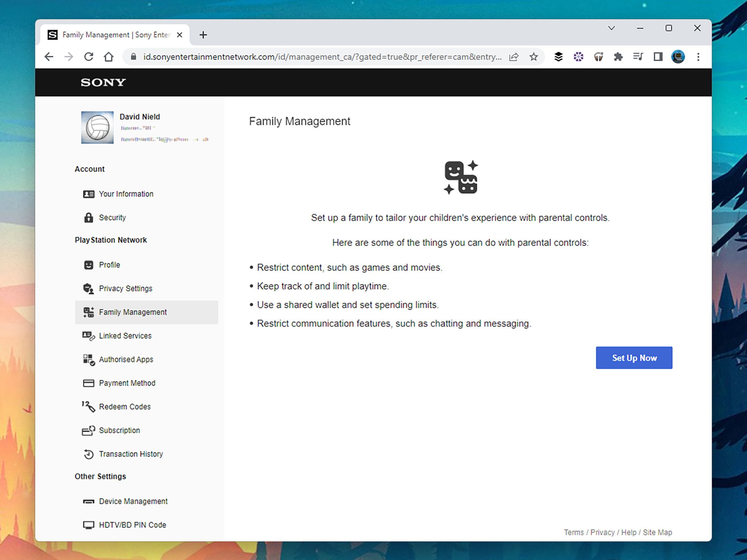Open Chrome three-dot menu
The image size is (747, 560).
click(698, 57)
